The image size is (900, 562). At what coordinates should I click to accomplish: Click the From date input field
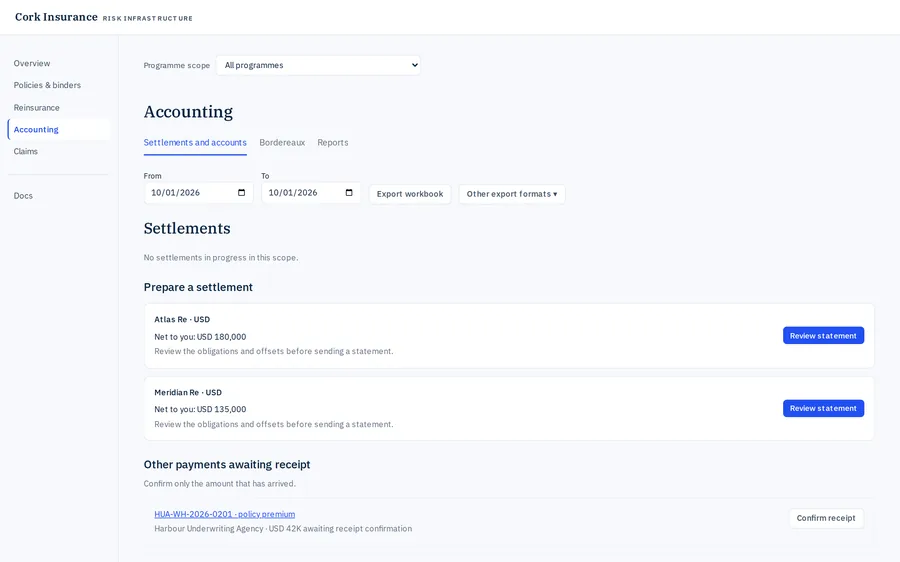click(x=198, y=193)
